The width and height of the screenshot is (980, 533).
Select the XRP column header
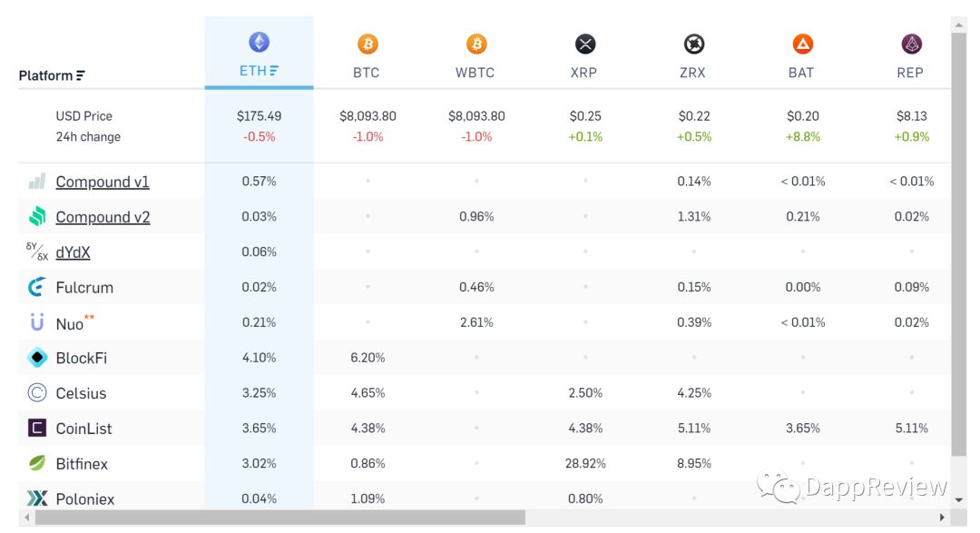click(x=583, y=73)
